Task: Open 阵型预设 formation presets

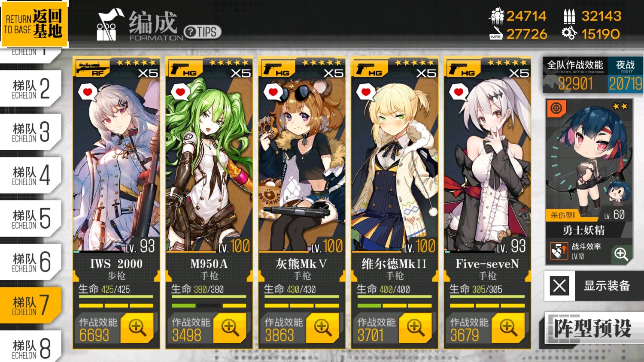Action: [593, 329]
